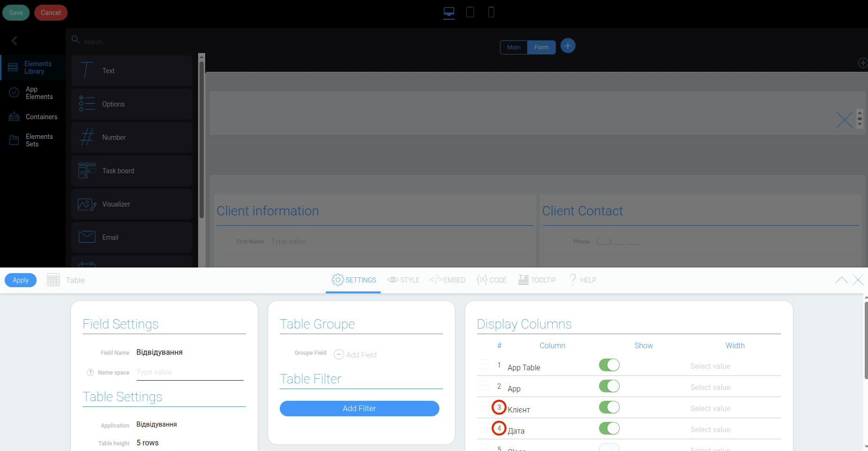
Task: Click the Cancel button
Action: click(51, 13)
